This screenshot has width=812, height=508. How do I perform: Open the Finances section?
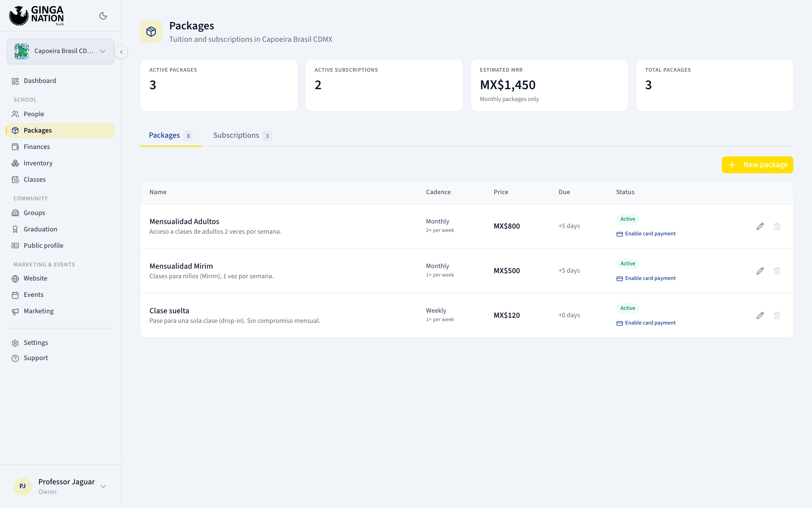coord(60,147)
